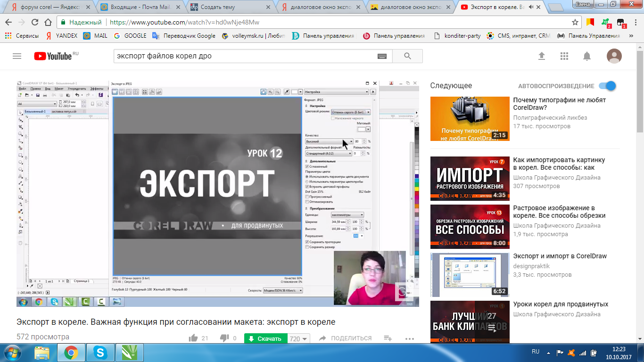Click the dark extension icon with badge 1
Viewport: 644px width, 362px height.
point(621,22)
